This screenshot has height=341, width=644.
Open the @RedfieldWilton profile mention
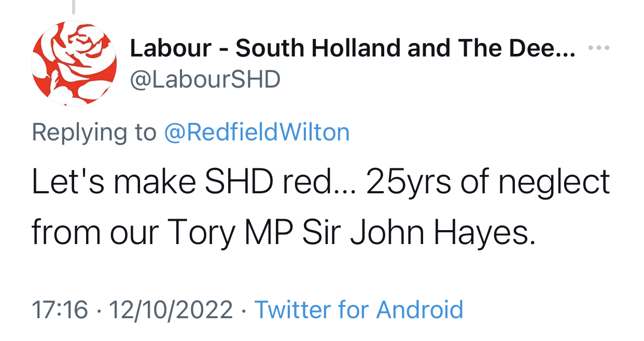click(x=257, y=133)
